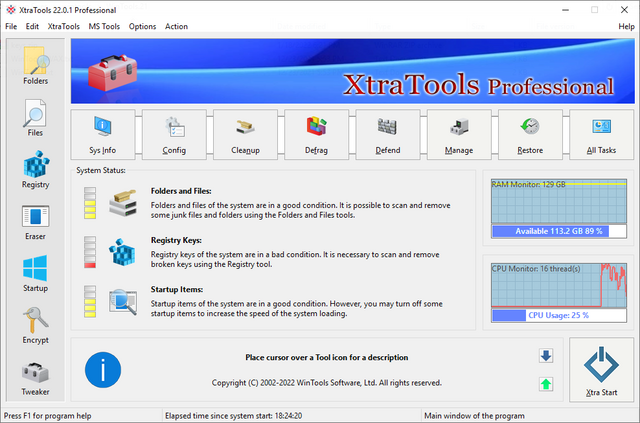Screen dimensions: 640x423
Task: Click the Startup Items level gauge
Action: coord(90,301)
